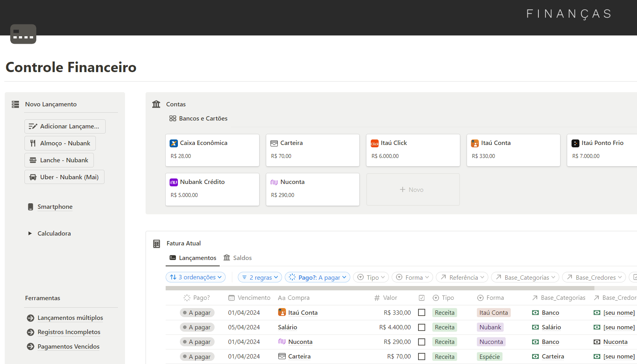
Task: Select the Lançamentos tab
Action: 193,258
